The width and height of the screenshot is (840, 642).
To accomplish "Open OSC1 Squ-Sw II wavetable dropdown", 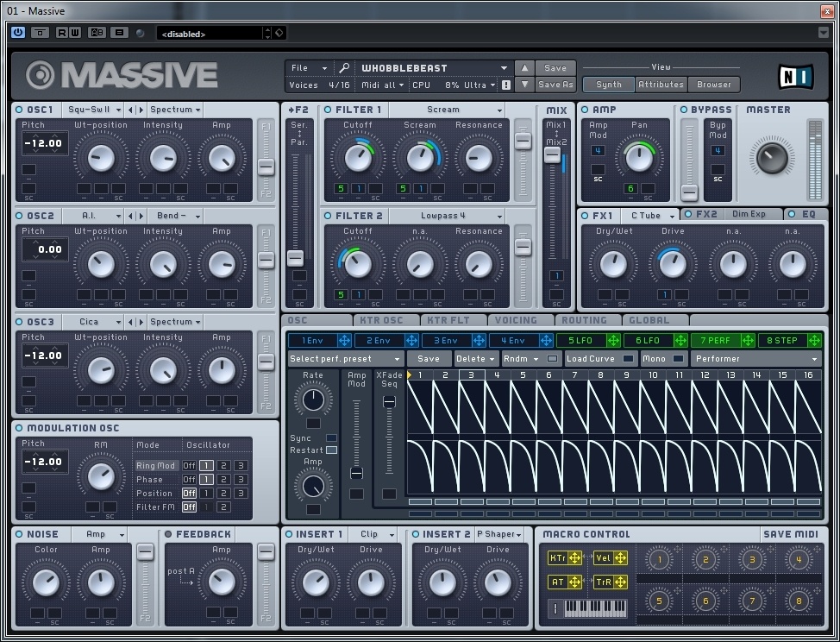I will [x=94, y=110].
